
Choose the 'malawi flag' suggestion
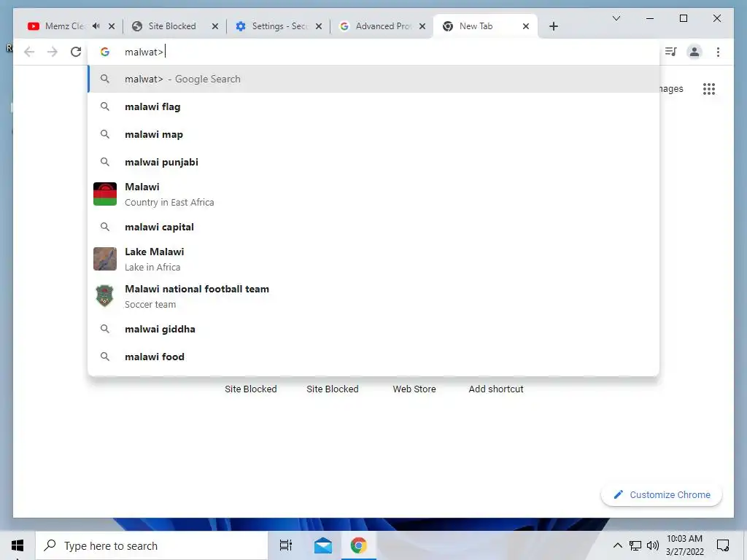click(x=374, y=106)
